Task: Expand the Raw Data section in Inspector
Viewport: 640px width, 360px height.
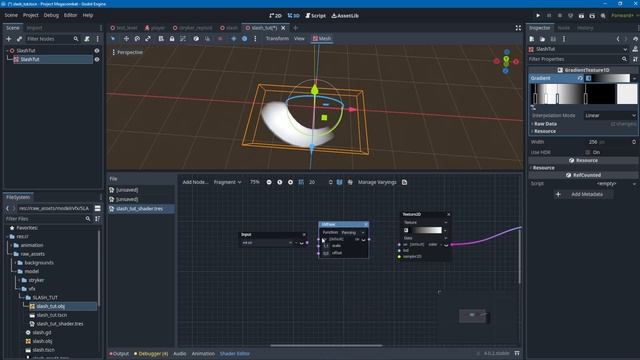Action: click(545, 124)
